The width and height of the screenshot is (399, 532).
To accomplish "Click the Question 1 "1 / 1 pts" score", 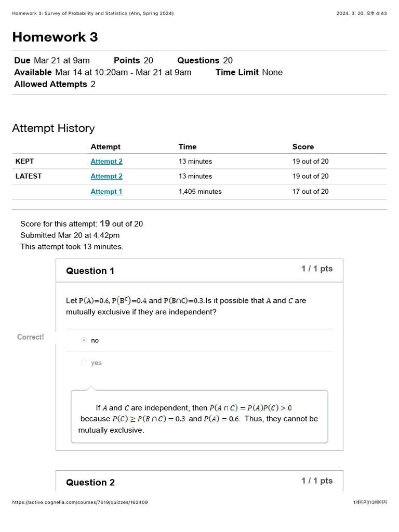I will coord(317,269).
